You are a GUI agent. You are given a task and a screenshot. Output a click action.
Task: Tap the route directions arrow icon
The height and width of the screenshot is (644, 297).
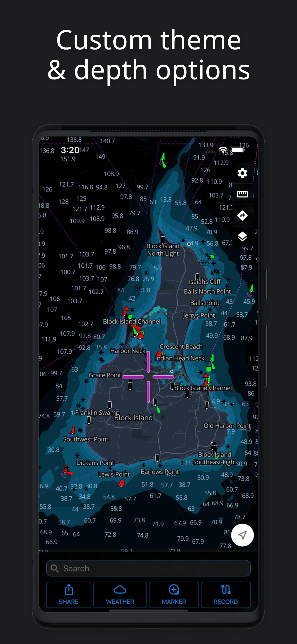point(242,215)
